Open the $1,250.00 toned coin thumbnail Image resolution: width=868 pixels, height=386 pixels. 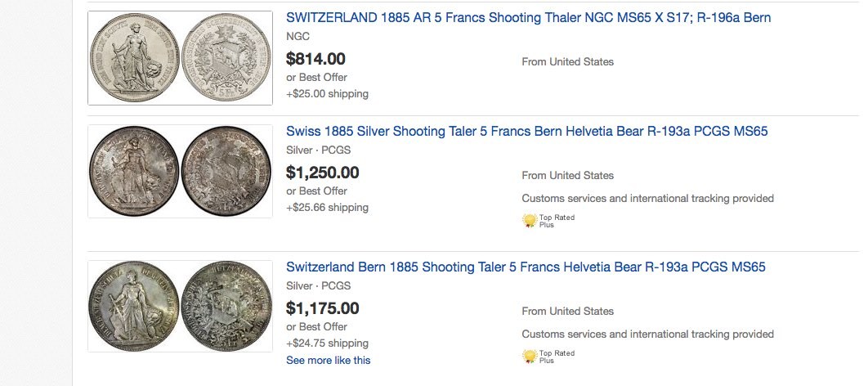(x=180, y=171)
